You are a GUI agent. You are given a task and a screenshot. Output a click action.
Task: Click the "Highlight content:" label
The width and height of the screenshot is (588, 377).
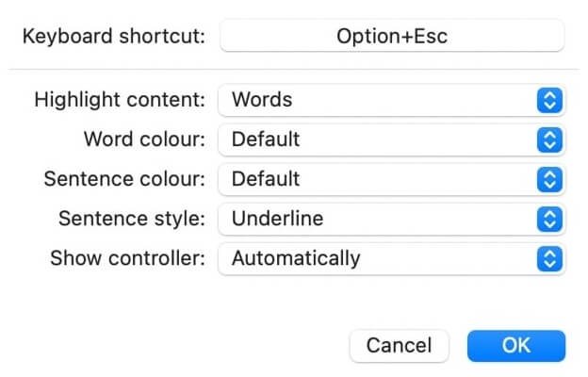(x=119, y=100)
